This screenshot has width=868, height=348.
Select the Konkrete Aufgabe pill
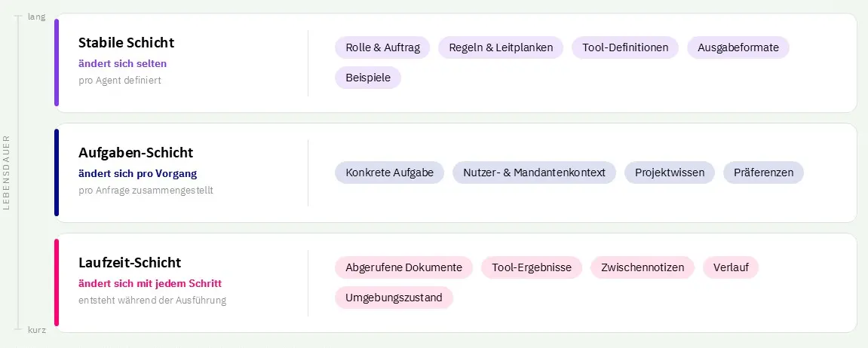pyautogui.click(x=389, y=172)
